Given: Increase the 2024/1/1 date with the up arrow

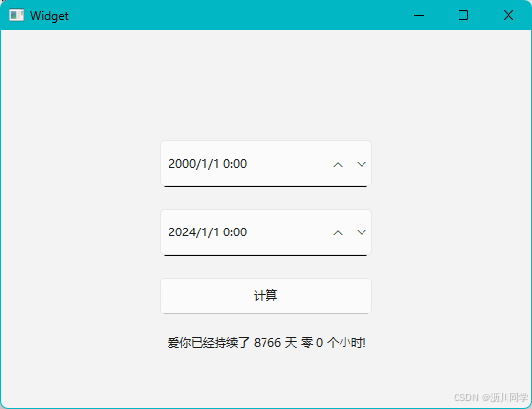Looking at the screenshot, I should (338, 233).
